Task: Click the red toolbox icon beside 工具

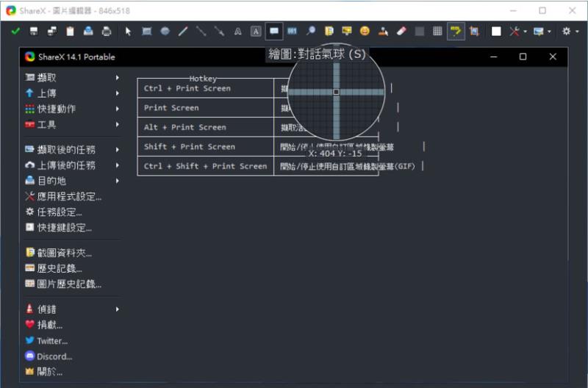Action: (29, 124)
